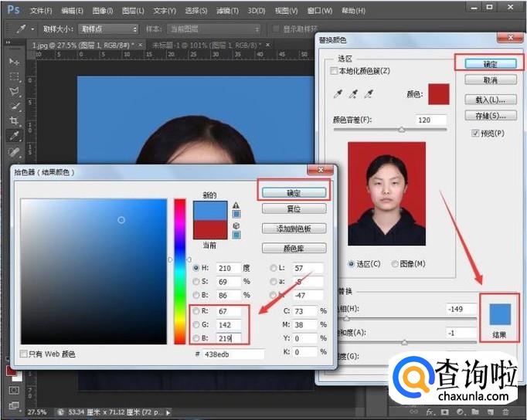Image resolution: width=527 pixels, height=420 pixels.
Task: Click the 添加到色板 button
Action: click(294, 229)
